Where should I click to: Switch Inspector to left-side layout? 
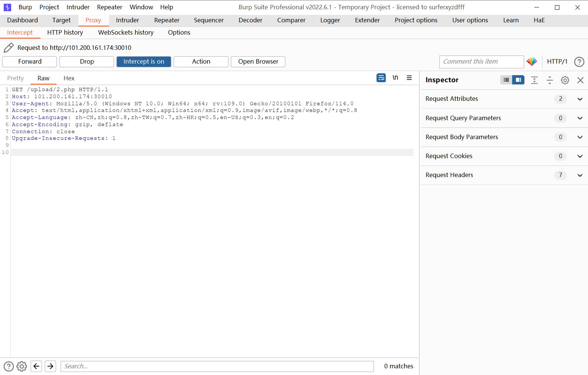click(506, 80)
